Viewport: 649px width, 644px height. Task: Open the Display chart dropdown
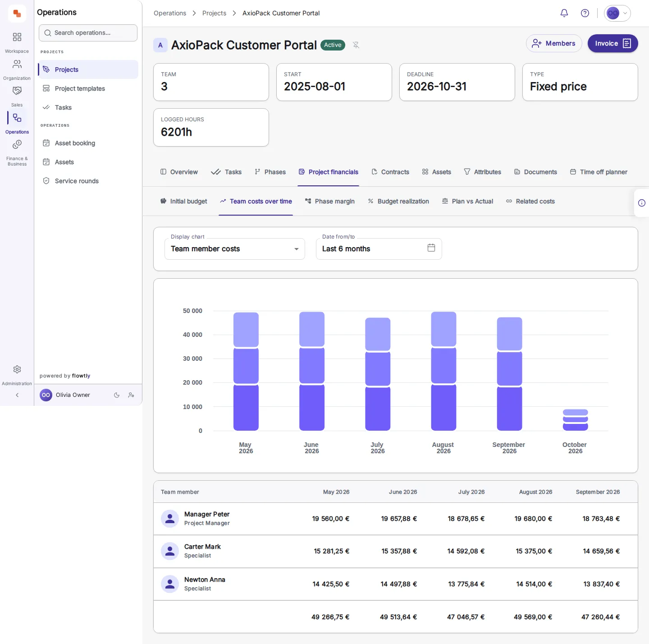tap(235, 249)
